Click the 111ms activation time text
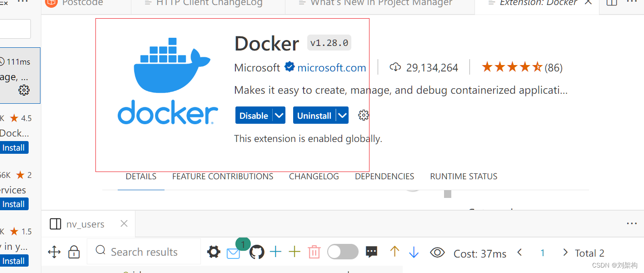 click(18, 61)
